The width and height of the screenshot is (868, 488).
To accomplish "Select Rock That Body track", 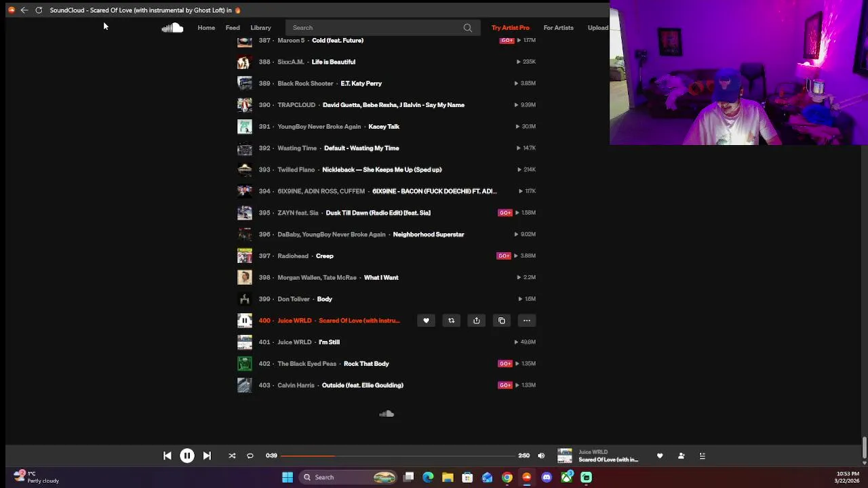I will 366,364.
